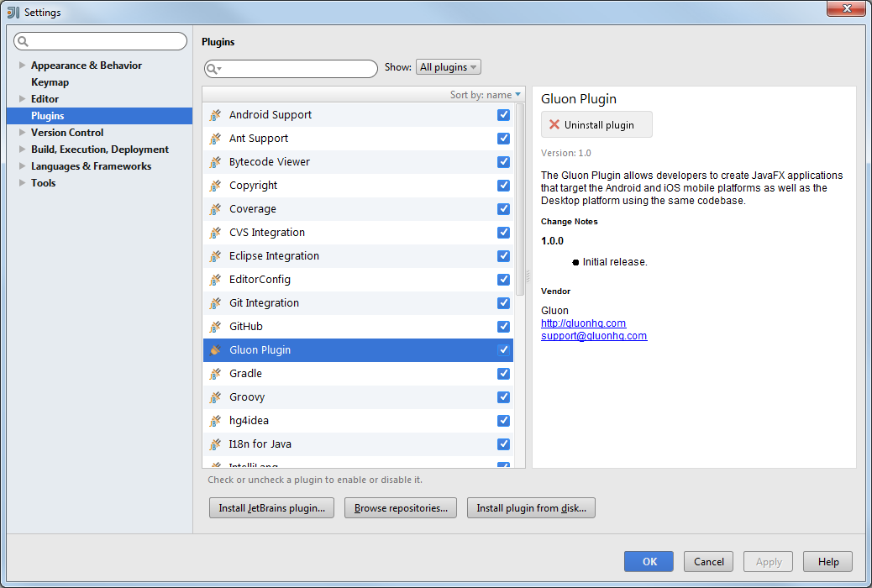Viewport: 872px width, 588px height.
Task: Click Install plugin from disk button
Action: coord(531,508)
